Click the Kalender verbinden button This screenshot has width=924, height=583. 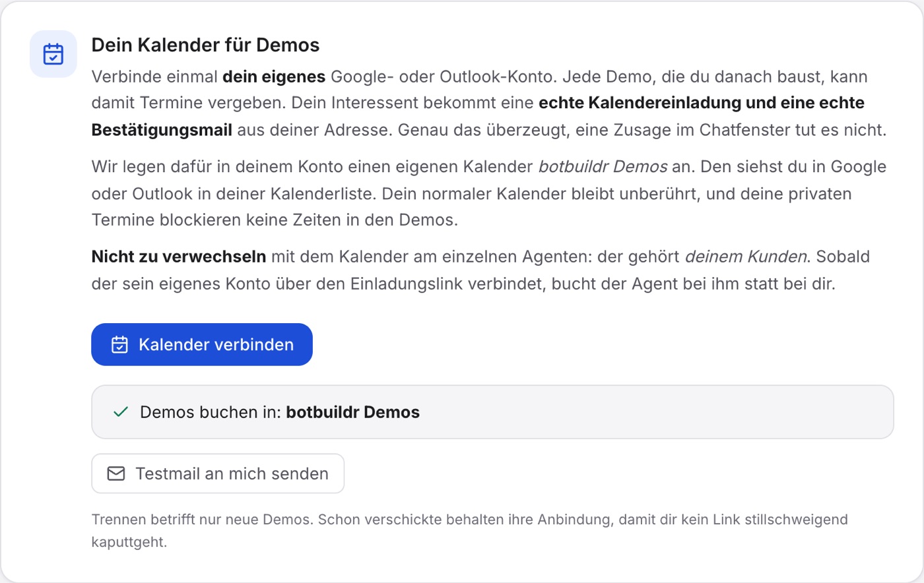(x=202, y=344)
